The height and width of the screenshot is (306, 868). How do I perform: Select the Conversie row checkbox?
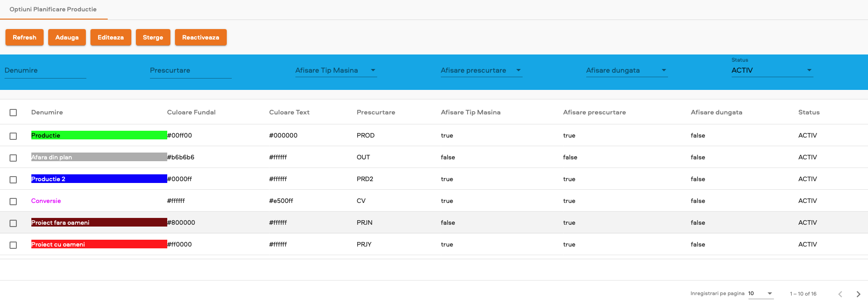(x=13, y=201)
